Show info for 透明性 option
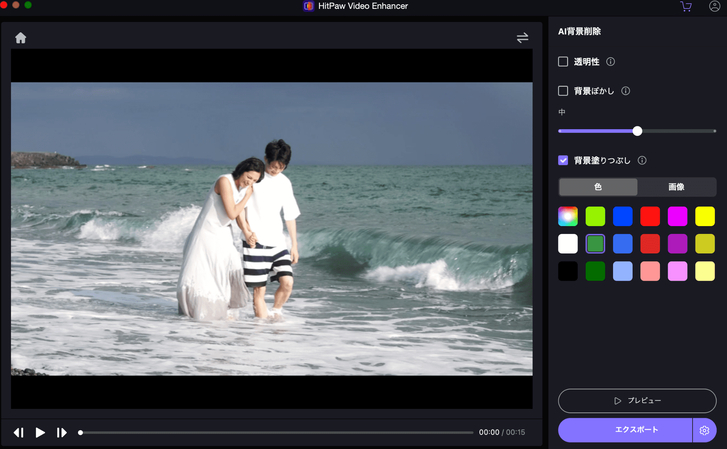The image size is (727, 449). tap(610, 62)
